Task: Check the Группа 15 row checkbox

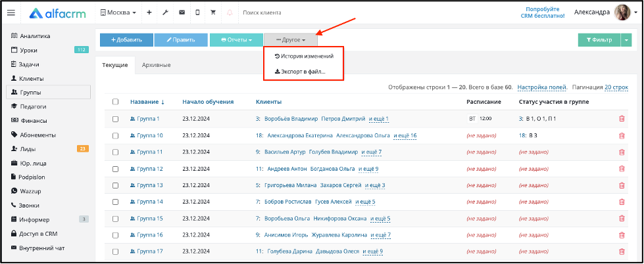Action: (x=115, y=219)
